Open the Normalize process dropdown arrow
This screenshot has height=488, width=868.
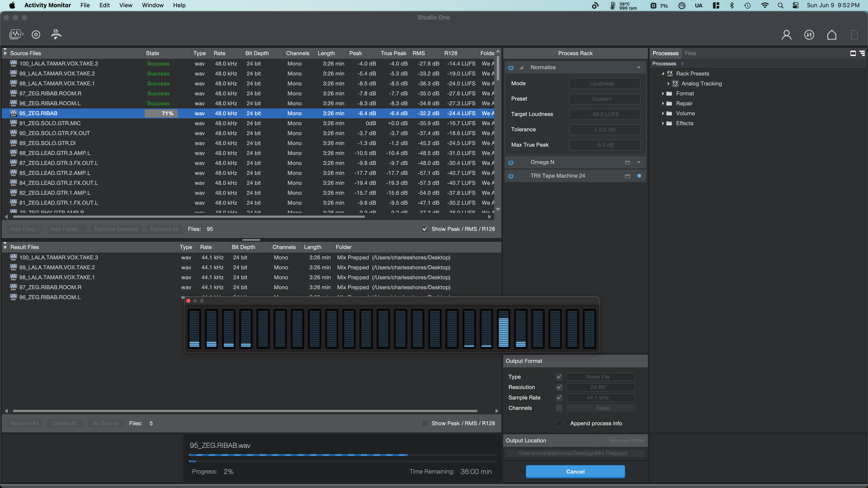(639, 67)
